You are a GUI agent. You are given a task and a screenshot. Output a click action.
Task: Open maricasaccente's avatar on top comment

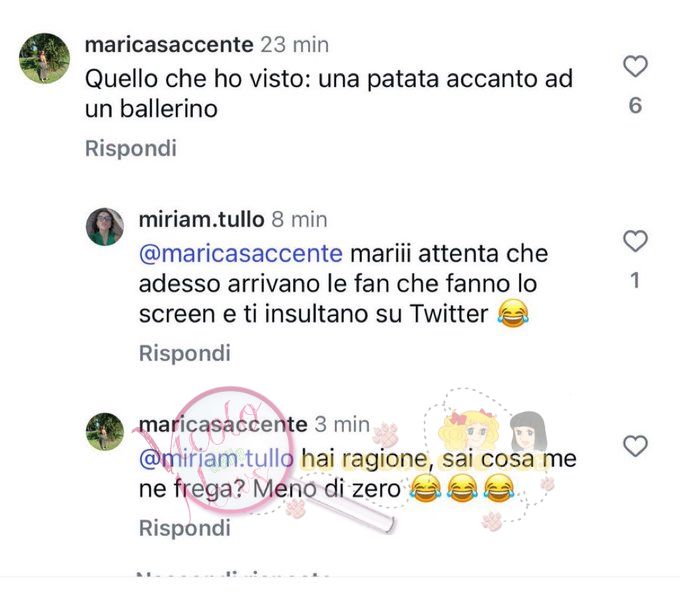click(x=44, y=58)
